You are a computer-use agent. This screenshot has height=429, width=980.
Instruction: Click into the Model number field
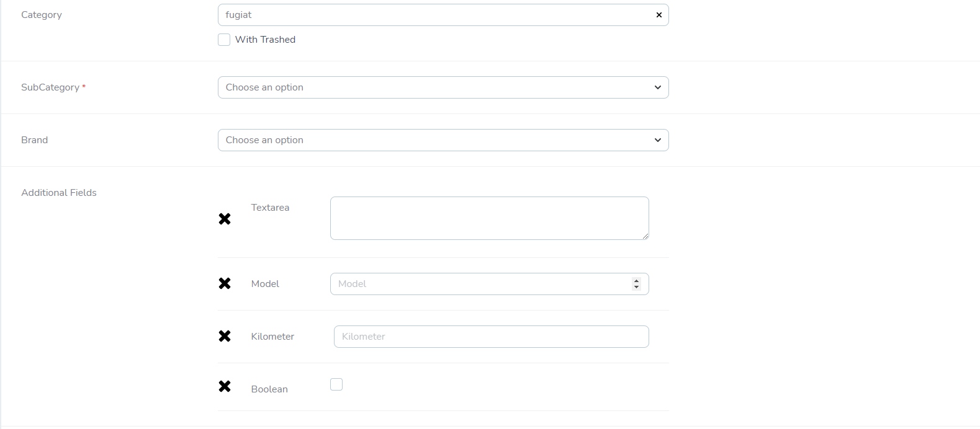click(x=478, y=284)
